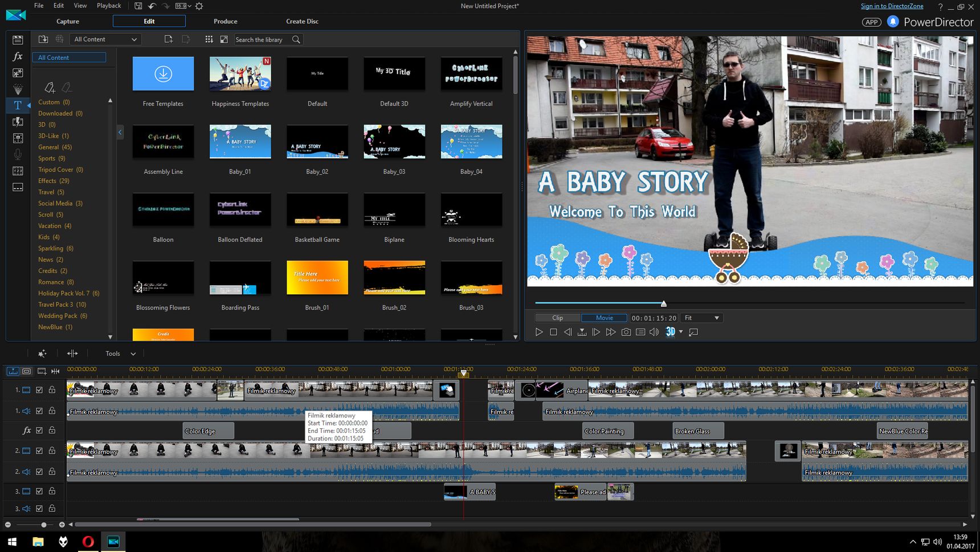Click the timeline zoom slider handle
The image size is (980, 552).
(x=44, y=525)
